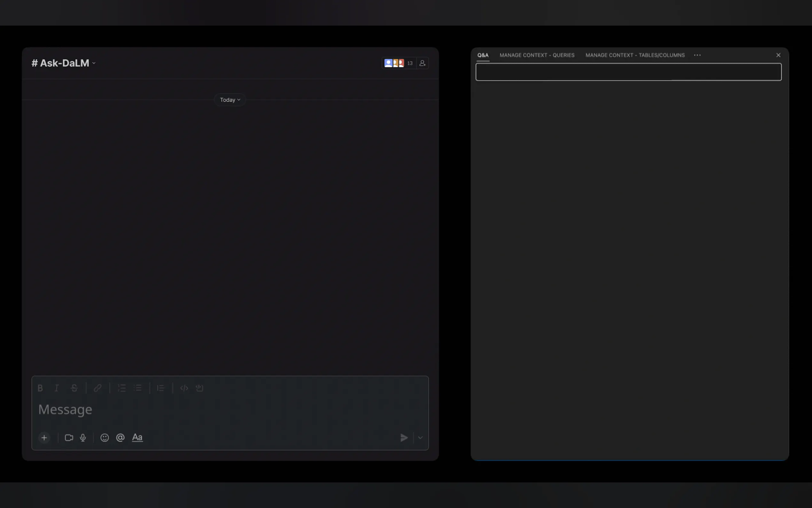Viewport: 812px width, 508px height.
Task: Start a bulleted list
Action: click(x=138, y=388)
